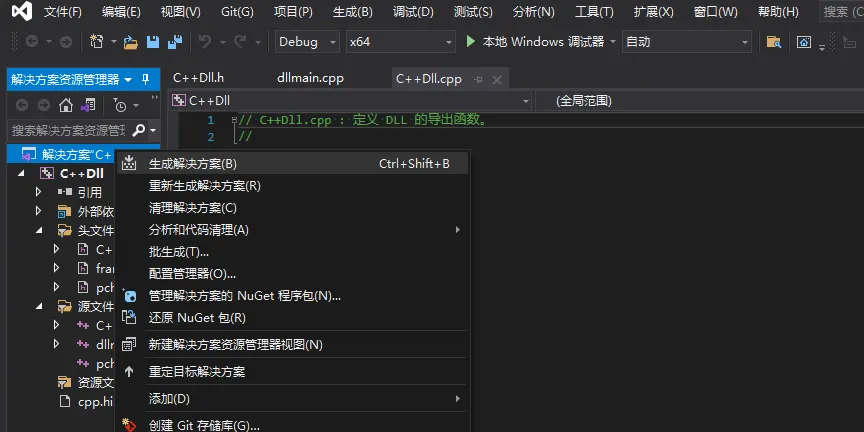The height and width of the screenshot is (432, 864).
Task: Open the 解决方案资源管理器 title dropdown arrow
Action: (x=128, y=80)
